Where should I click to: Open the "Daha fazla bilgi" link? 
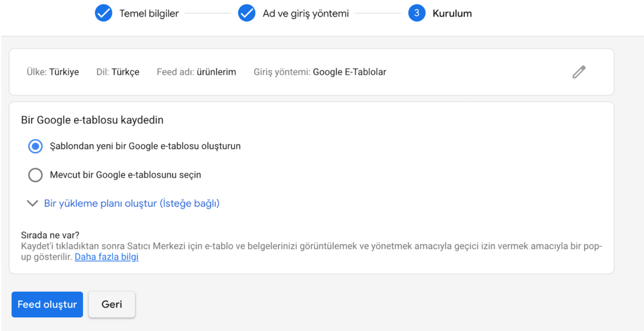[x=107, y=257]
